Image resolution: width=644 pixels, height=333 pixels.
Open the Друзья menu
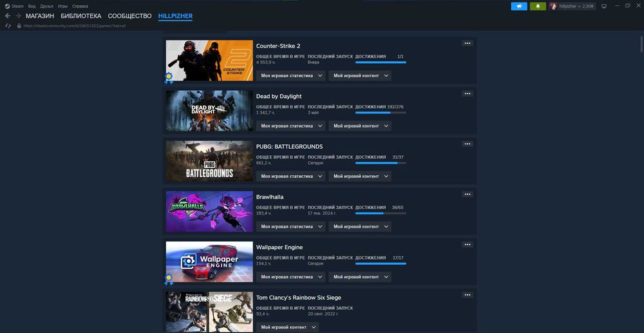click(46, 6)
